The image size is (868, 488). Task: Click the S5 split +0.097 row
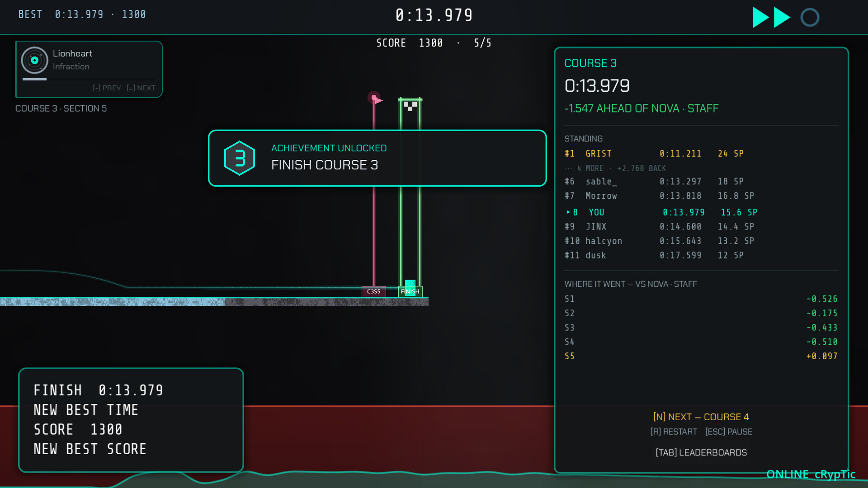point(701,356)
